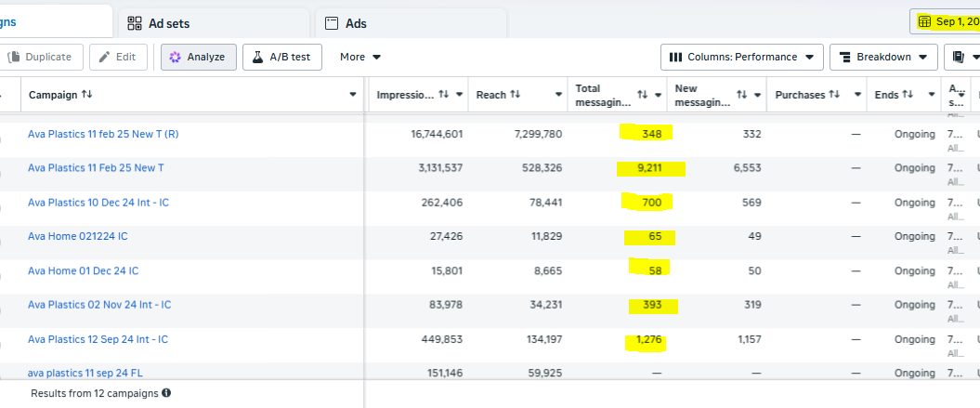Screen dimensions: 980x408
Task: Sort by the Impressions column arrows
Action: click(443, 95)
